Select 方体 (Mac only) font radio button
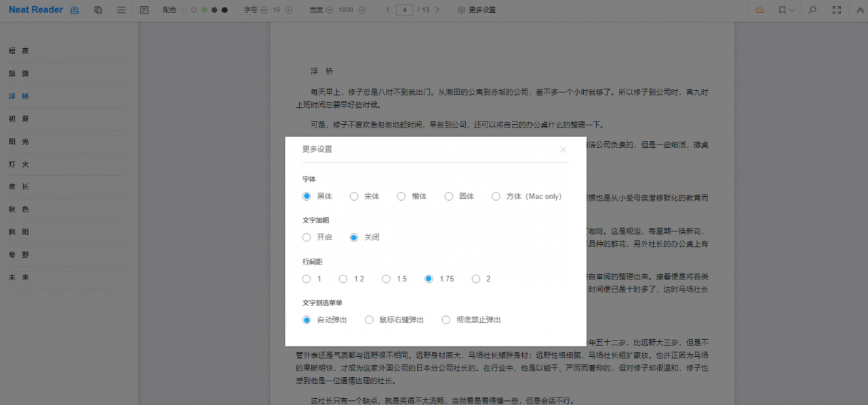 [x=496, y=196]
